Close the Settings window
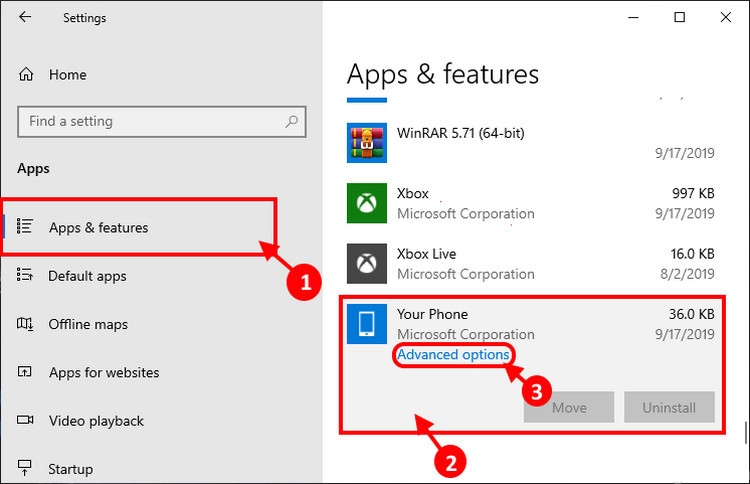 pos(726,17)
